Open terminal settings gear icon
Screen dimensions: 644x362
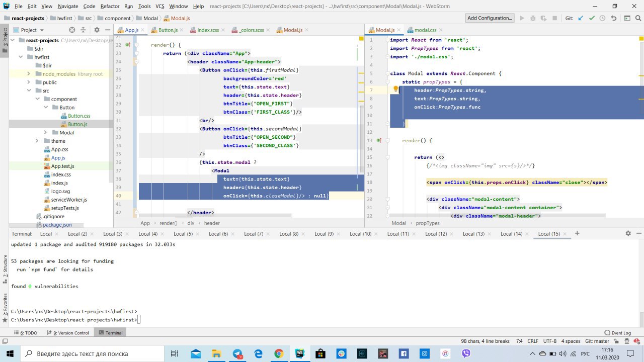pos(628,233)
